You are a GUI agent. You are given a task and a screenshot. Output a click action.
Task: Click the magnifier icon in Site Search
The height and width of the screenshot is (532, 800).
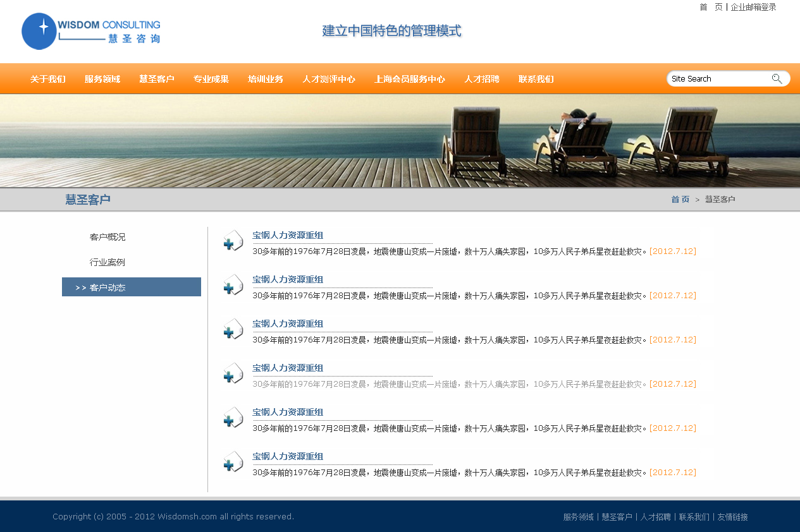[777, 79]
